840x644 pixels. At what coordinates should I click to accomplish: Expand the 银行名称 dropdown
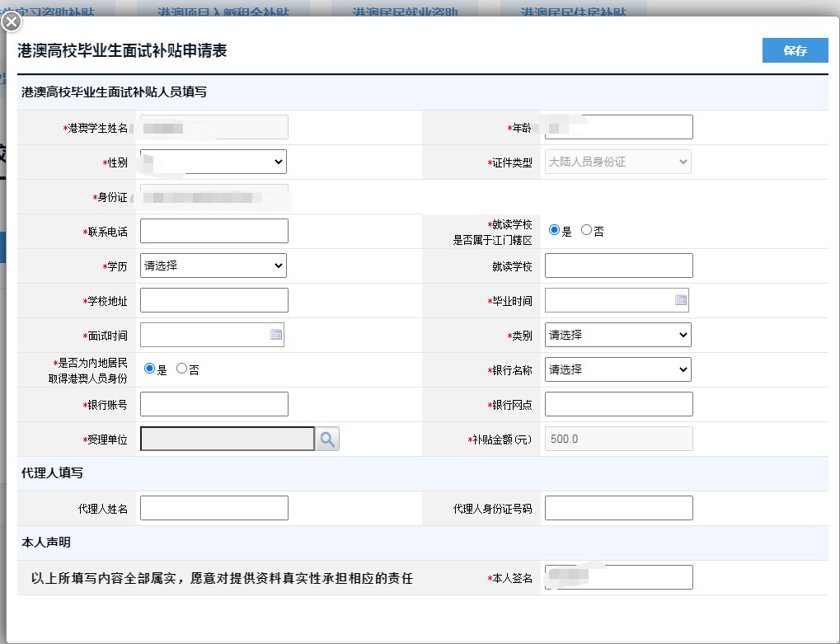tap(617, 369)
